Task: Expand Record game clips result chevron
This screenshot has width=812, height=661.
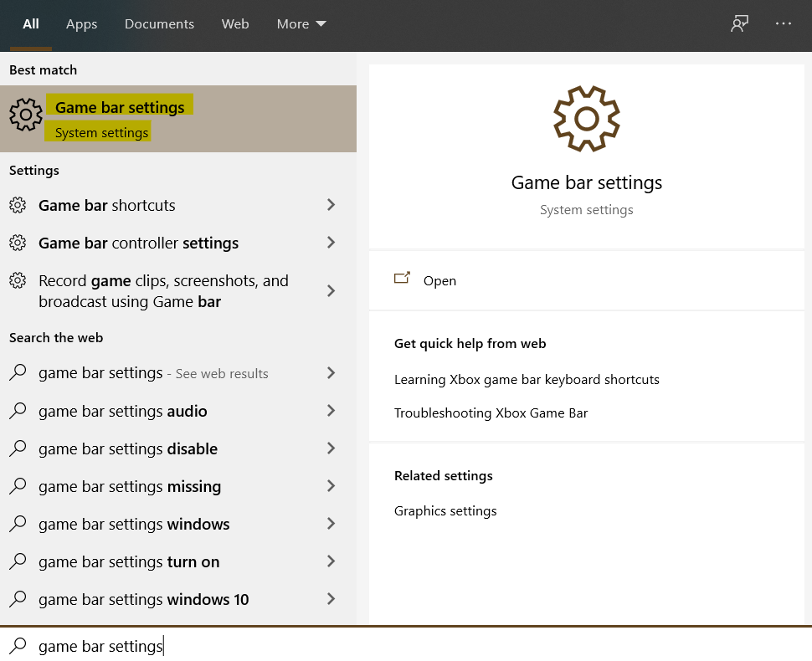Action: coord(331,291)
